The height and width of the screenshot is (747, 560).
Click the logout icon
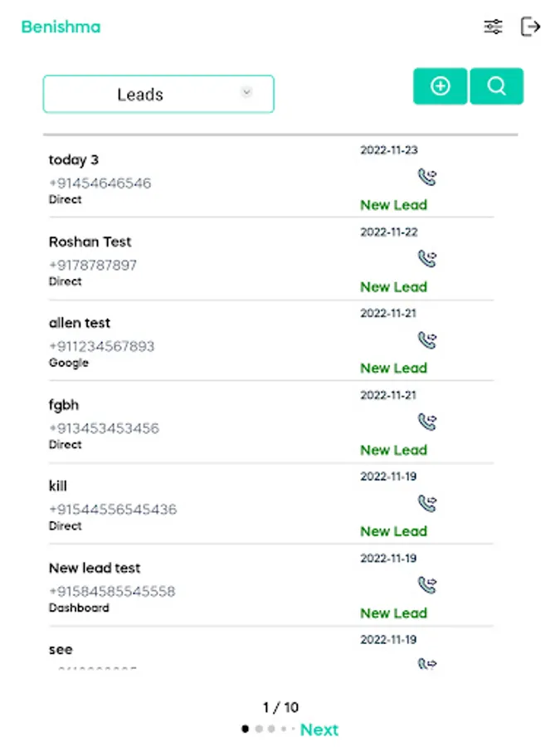coord(530,27)
